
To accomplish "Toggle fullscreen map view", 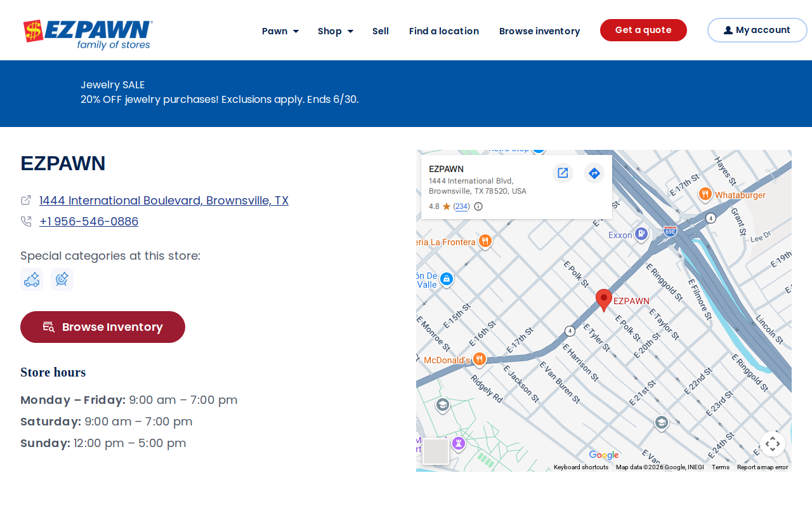I will click(x=772, y=444).
